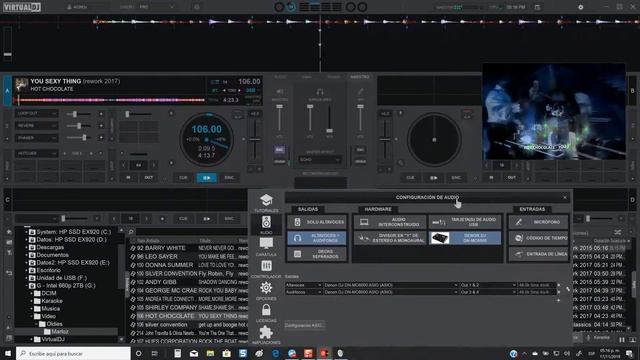
Task: Open the Tutoriales section icon
Action: (x=266, y=200)
